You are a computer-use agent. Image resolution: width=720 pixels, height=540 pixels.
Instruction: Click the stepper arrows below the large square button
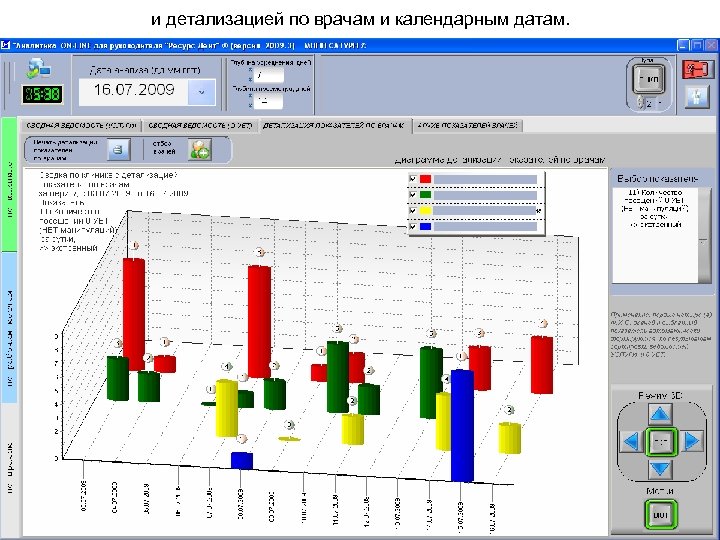click(x=641, y=102)
